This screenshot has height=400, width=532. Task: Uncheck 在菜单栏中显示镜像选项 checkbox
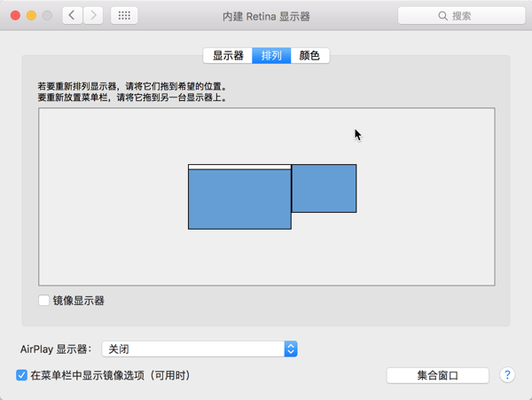(22, 375)
